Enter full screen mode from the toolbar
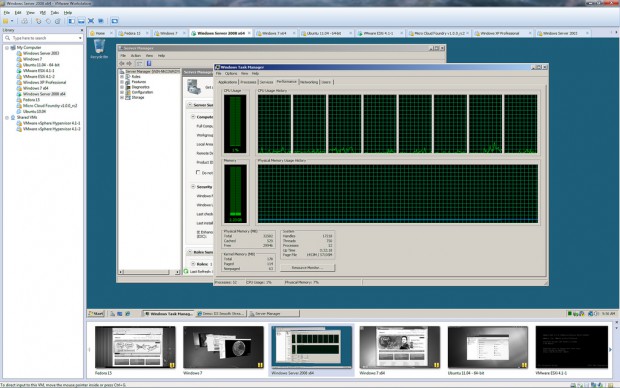This screenshot has height=388, width=620. tap(91, 21)
